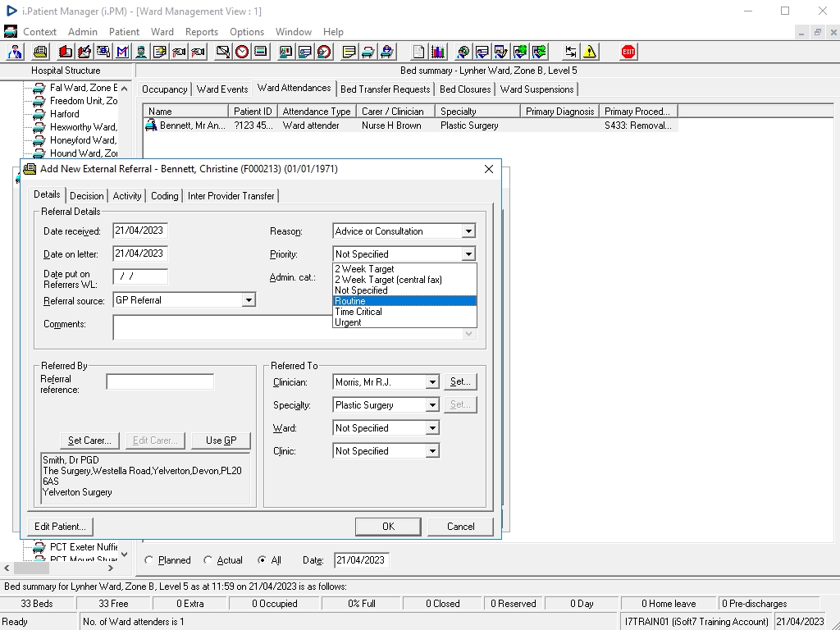Click the notepad with yellow star toolbar icon
This screenshot has width=840, height=630.
point(160,52)
